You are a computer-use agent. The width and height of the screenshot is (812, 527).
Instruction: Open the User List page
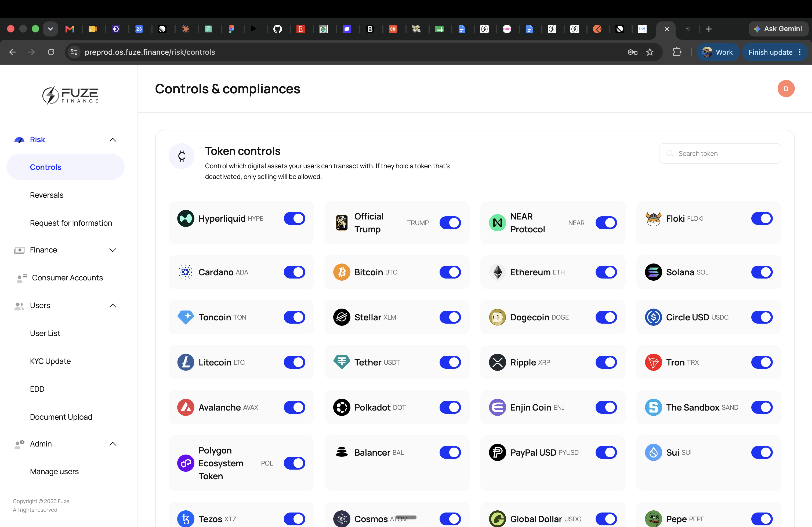point(45,333)
